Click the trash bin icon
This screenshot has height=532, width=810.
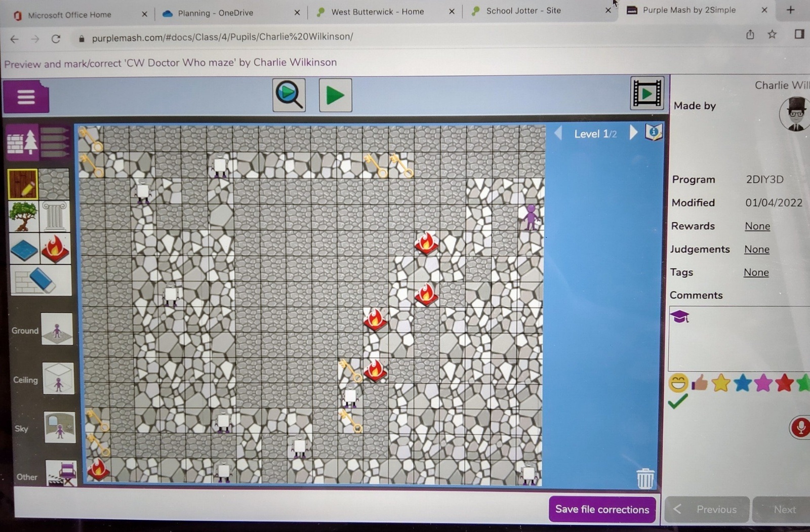coord(645,478)
